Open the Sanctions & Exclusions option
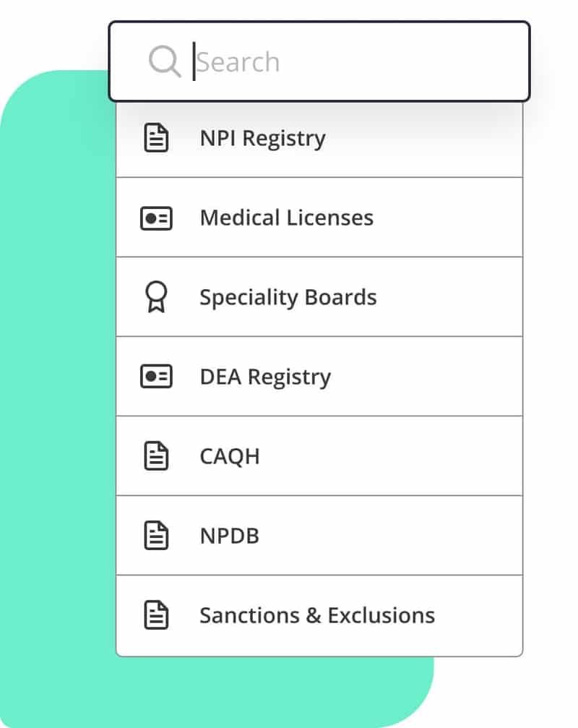The height and width of the screenshot is (728, 578). 316,614
